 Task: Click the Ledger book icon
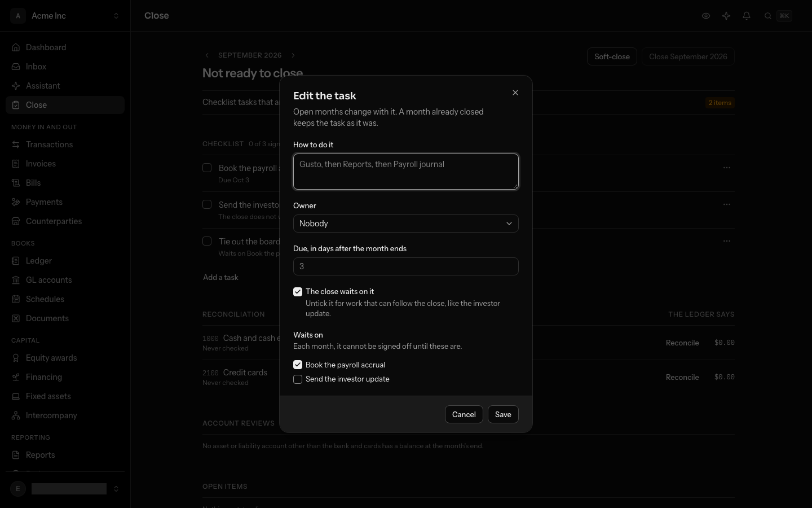pos(16,261)
